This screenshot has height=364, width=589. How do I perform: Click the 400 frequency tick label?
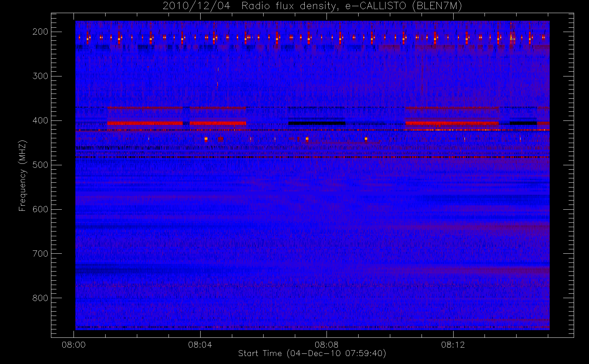[40, 120]
